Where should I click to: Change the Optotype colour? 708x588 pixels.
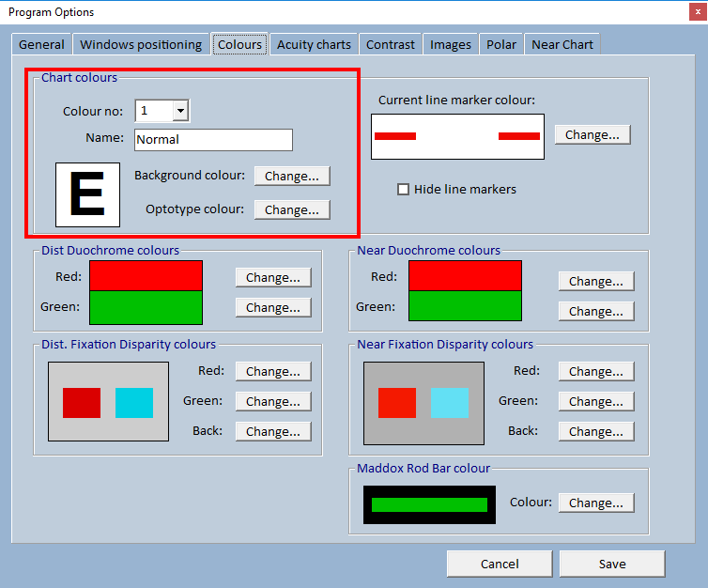click(292, 210)
